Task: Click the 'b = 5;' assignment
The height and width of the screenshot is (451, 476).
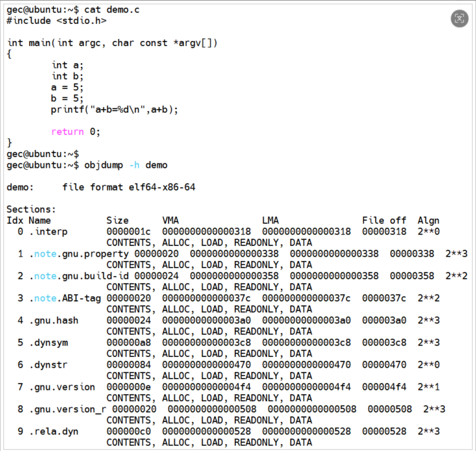Action: coord(67,98)
